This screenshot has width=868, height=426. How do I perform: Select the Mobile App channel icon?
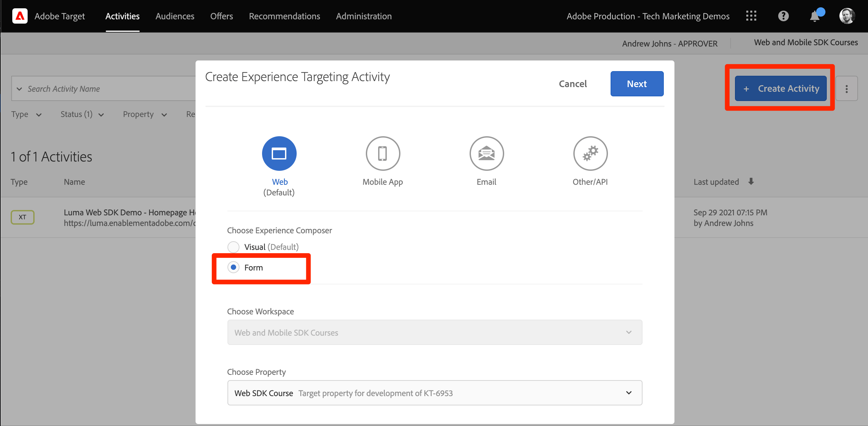[382, 154]
